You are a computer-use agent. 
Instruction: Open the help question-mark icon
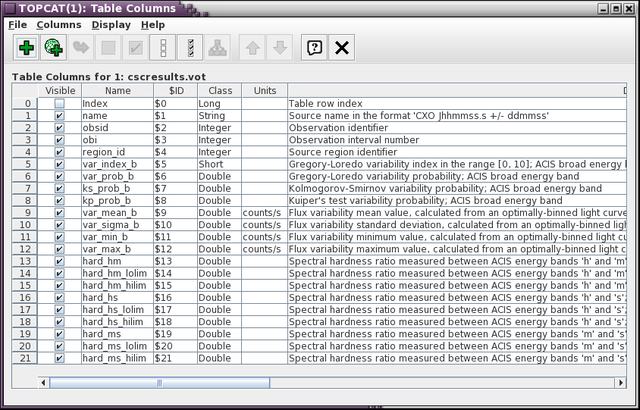(314, 48)
